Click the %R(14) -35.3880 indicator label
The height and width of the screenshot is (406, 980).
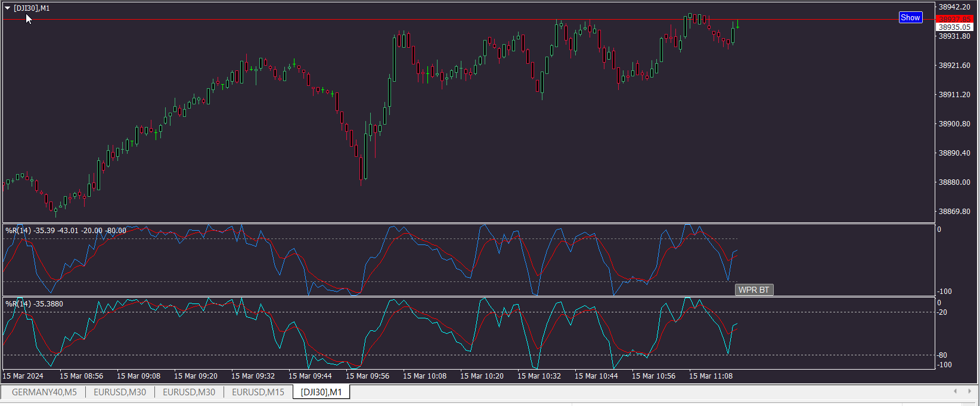coord(35,304)
